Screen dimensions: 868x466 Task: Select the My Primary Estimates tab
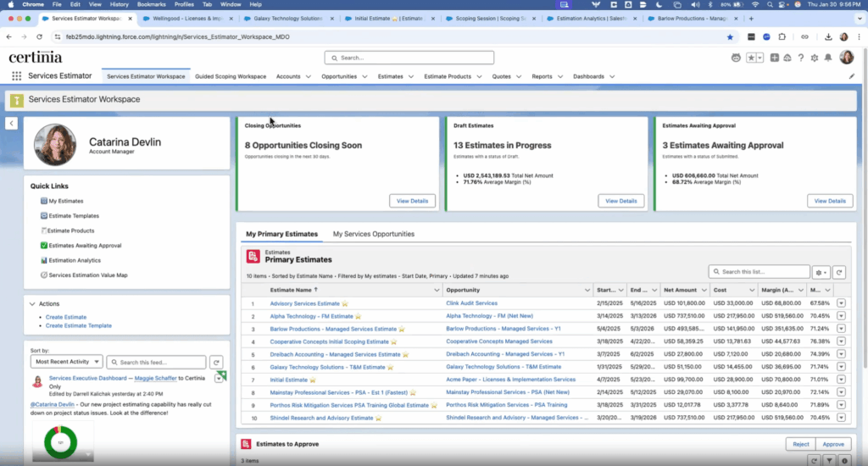(281, 234)
